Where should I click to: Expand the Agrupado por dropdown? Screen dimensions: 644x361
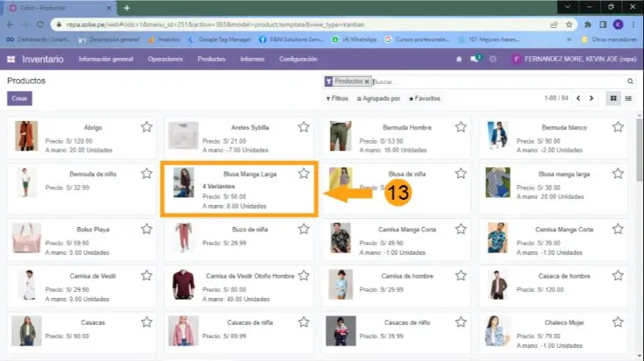coord(379,99)
